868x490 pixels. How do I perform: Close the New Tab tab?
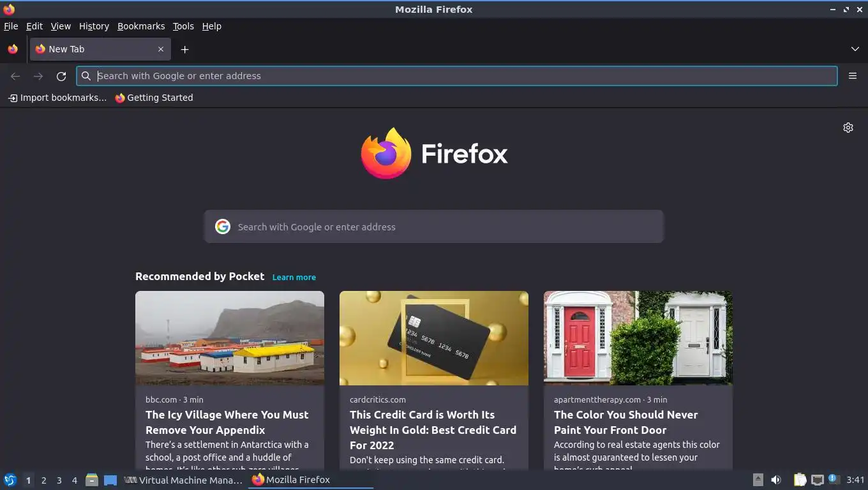(161, 49)
